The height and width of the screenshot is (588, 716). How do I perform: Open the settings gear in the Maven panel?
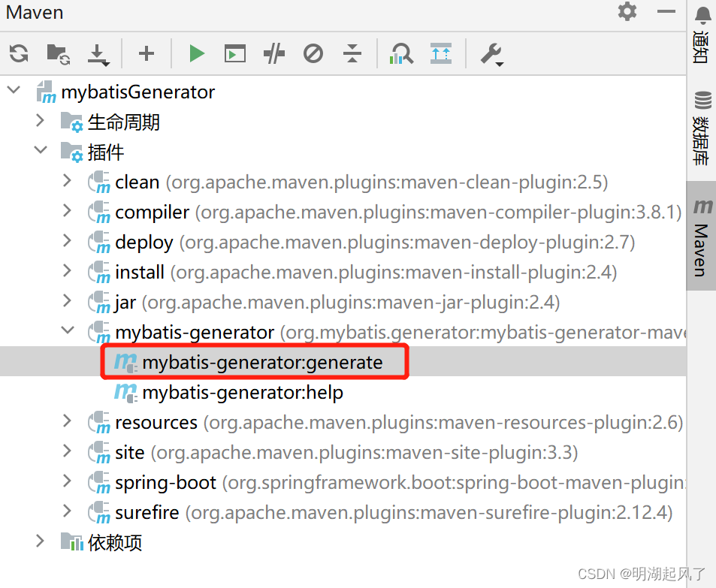click(627, 12)
